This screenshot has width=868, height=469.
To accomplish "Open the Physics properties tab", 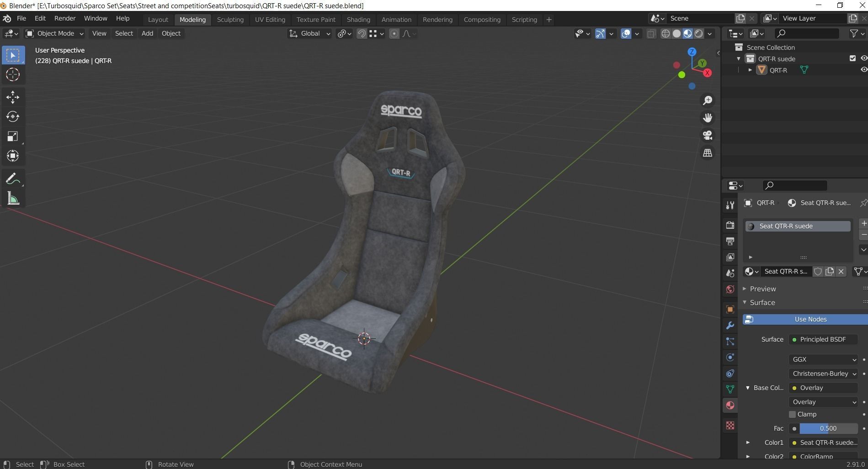I will (730, 357).
